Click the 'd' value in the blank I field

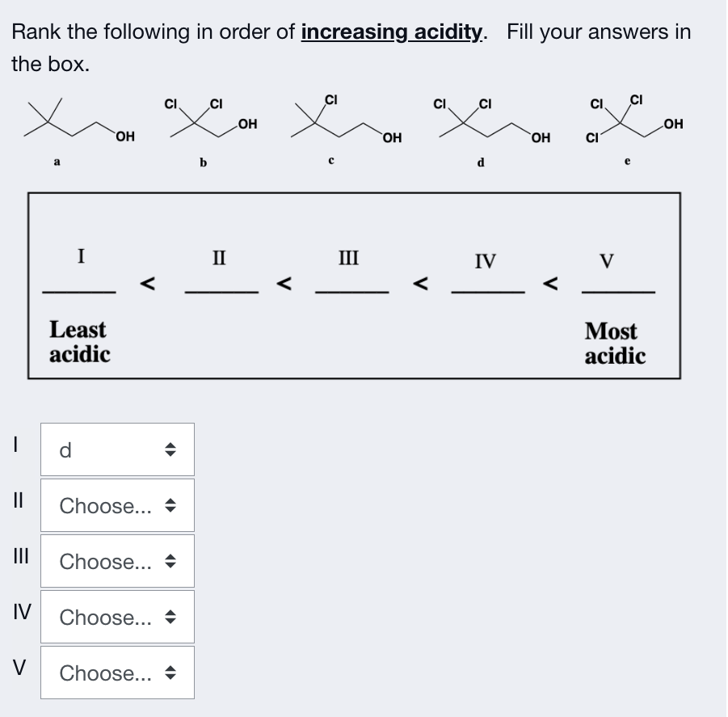[65, 450]
